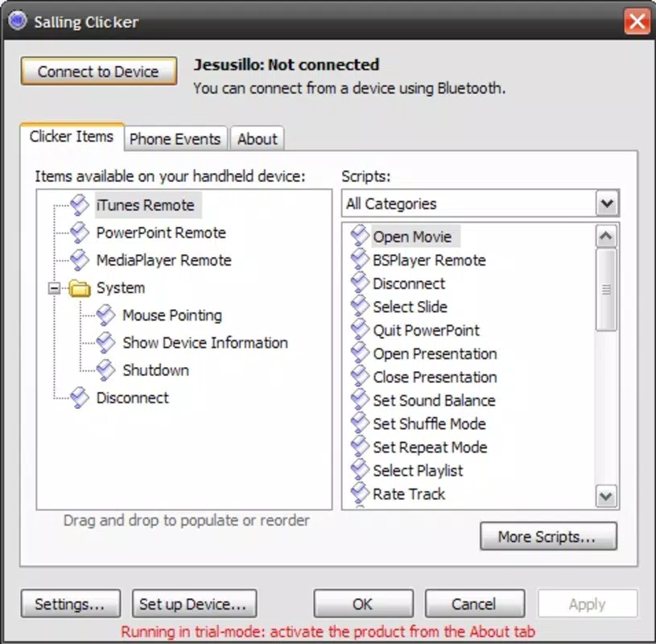
Task: Click the Rate Track script icon
Action: (x=360, y=493)
